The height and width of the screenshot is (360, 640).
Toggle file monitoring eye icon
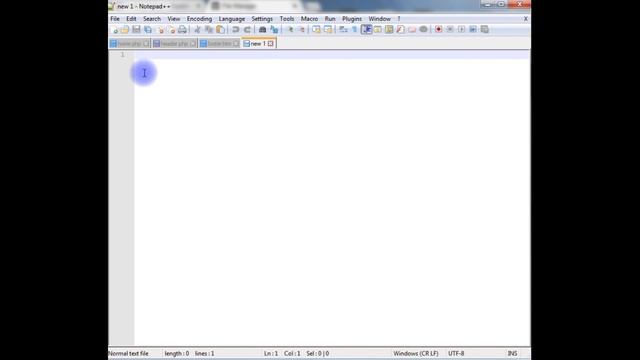click(423, 29)
